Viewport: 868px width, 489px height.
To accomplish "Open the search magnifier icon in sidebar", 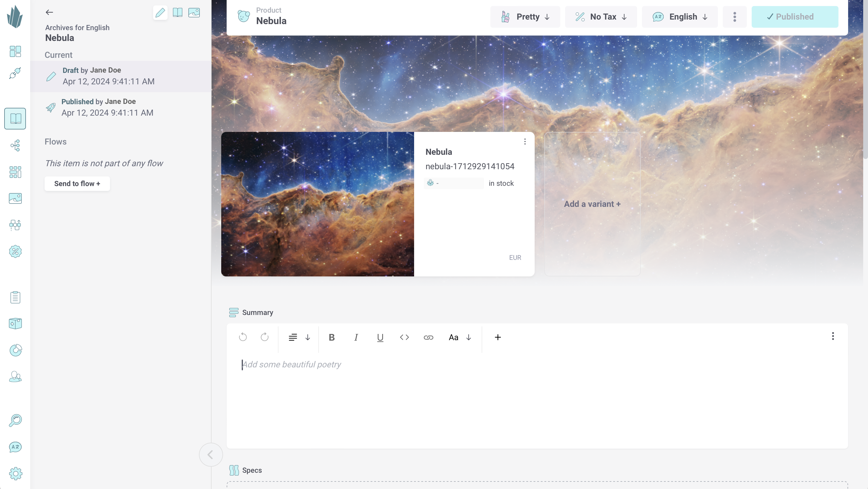I will [x=15, y=420].
